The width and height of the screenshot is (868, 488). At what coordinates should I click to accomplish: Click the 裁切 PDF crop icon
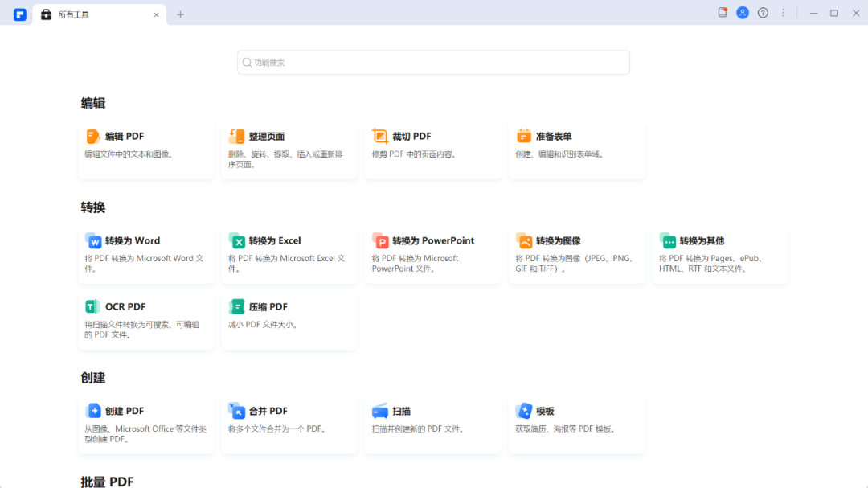(x=379, y=136)
